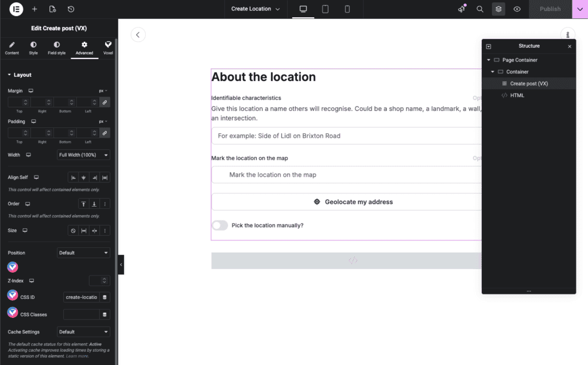Click the Elementor logo icon
This screenshot has height=365, width=588.
16,9
